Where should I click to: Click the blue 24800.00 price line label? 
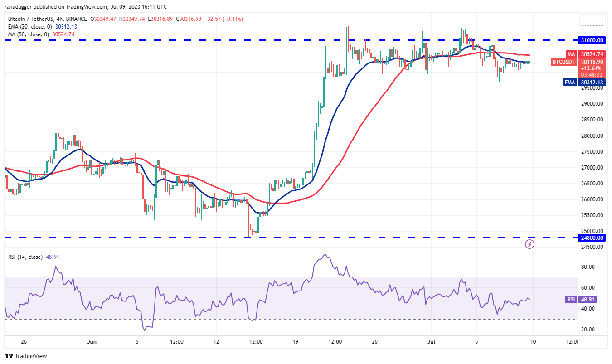[593, 238]
